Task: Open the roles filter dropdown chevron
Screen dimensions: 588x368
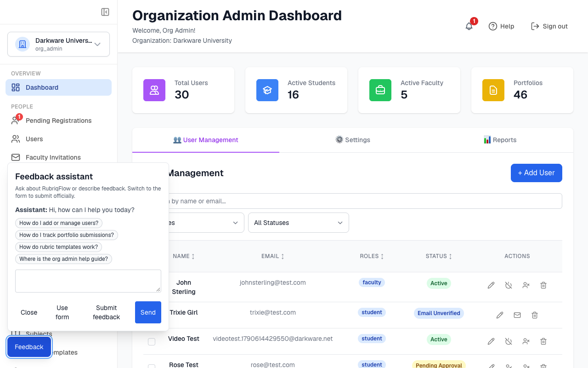Action: (235, 223)
